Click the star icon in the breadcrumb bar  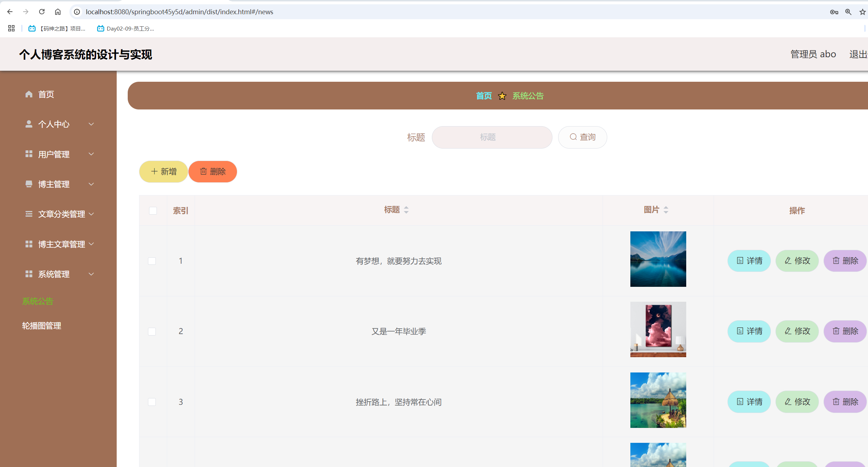(x=502, y=96)
